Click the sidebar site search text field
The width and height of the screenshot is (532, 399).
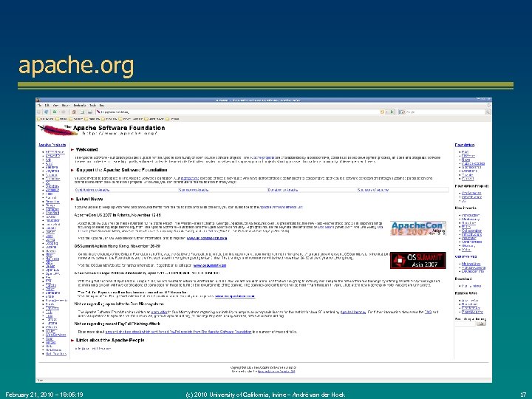click(x=465, y=324)
